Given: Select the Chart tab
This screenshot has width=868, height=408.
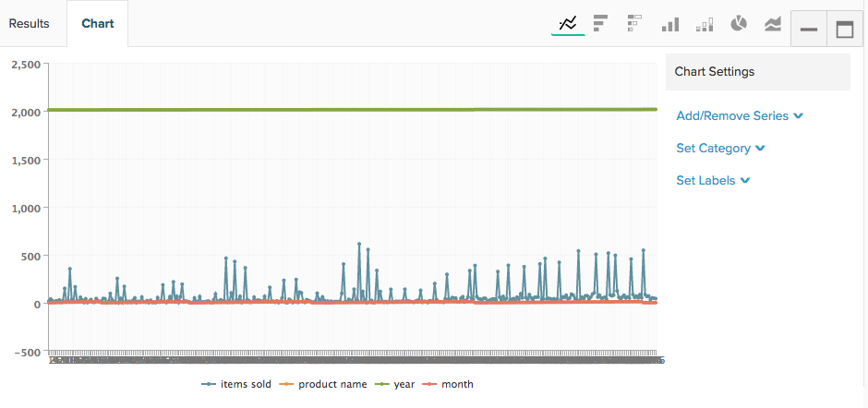Looking at the screenshot, I should (98, 24).
